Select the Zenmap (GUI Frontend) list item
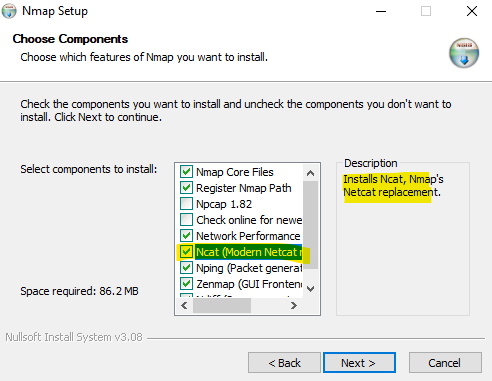 point(249,284)
